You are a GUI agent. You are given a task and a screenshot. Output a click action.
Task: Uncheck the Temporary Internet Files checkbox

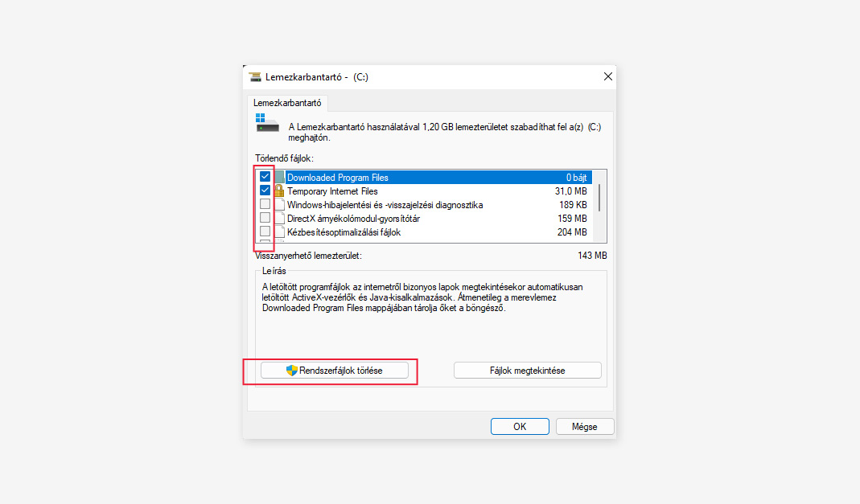pos(265,190)
